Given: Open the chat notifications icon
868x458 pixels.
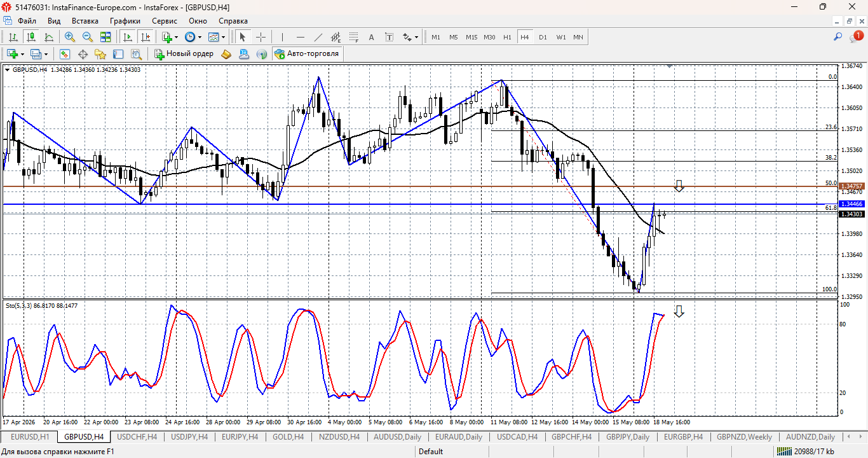Looking at the screenshot, I should (x=857, y=37).
